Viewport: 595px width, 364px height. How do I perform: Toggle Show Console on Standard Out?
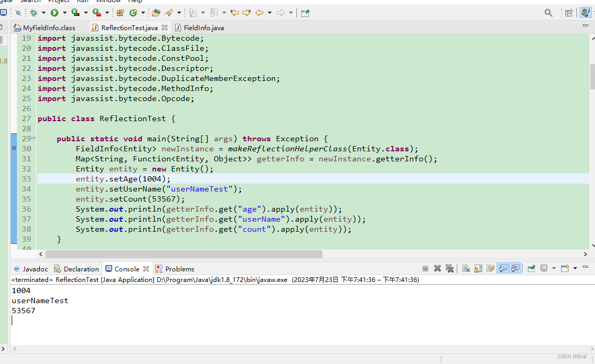coord(503,268)
